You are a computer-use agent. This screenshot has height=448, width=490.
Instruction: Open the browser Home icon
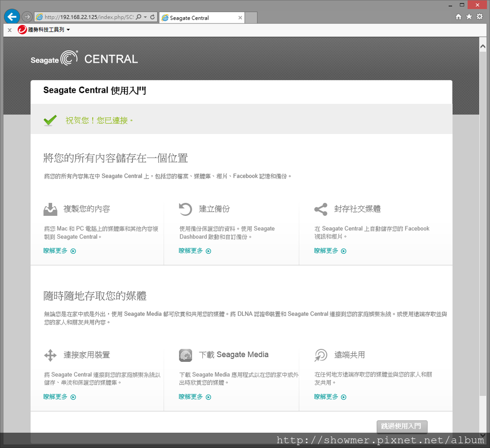point(458,17)
